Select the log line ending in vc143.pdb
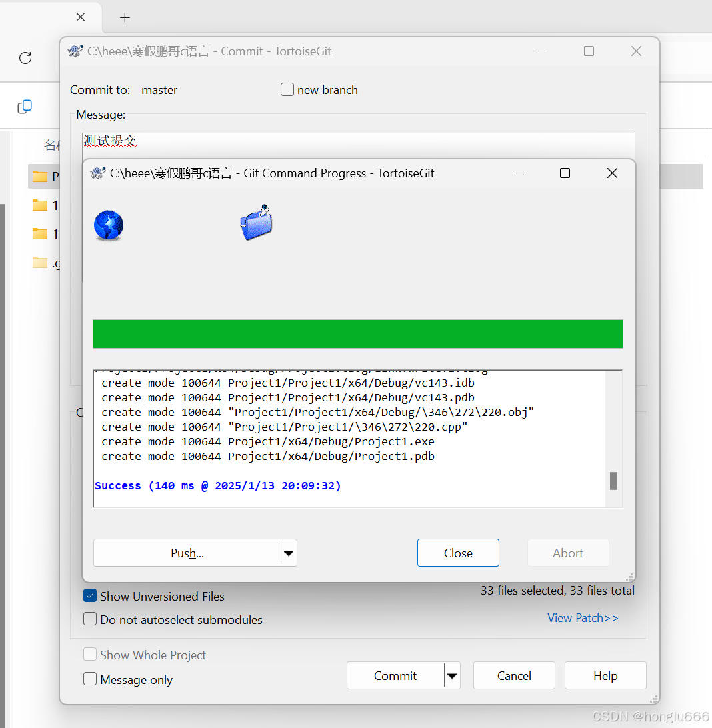 tap(288, 398)
